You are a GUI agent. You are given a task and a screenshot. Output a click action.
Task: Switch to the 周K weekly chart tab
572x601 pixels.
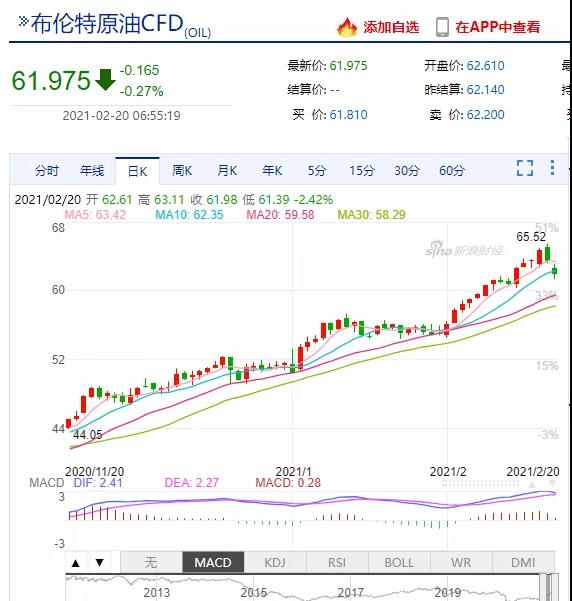(x=182, y=171)
